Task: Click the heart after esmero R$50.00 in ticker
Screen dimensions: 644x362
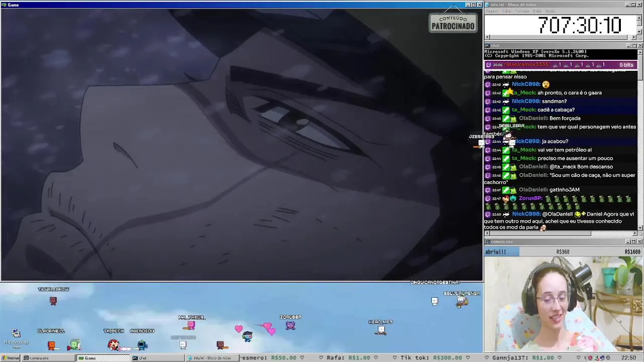Action: [x=302, y=358]
